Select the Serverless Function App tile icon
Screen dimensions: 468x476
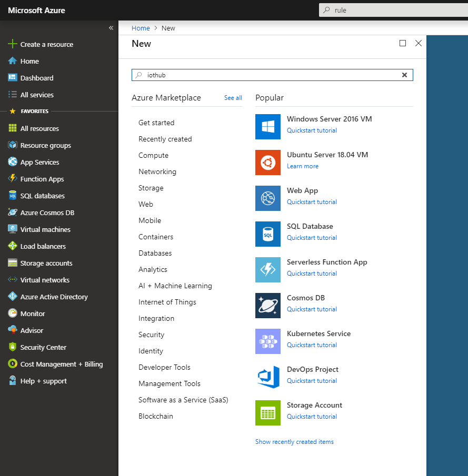click(268, 270)
